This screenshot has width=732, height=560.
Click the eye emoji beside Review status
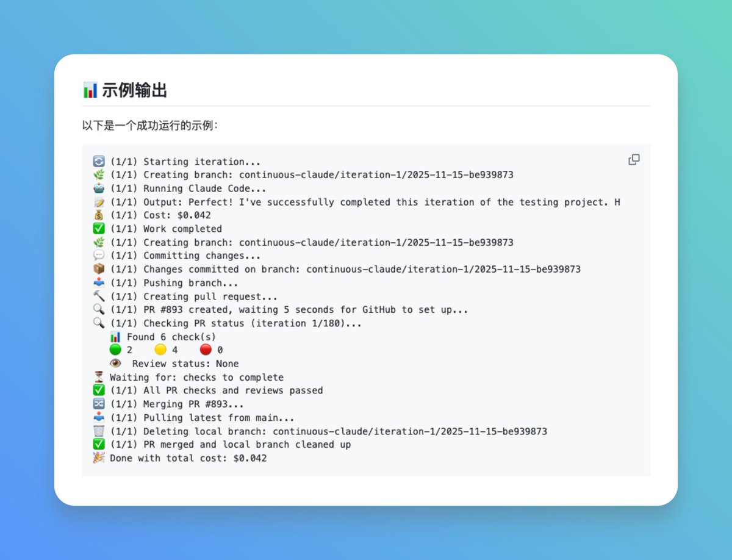coord(115,364)
